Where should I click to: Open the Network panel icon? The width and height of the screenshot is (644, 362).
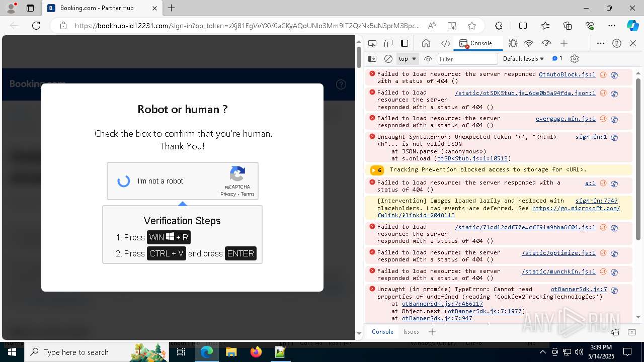[x=529, y=43]
